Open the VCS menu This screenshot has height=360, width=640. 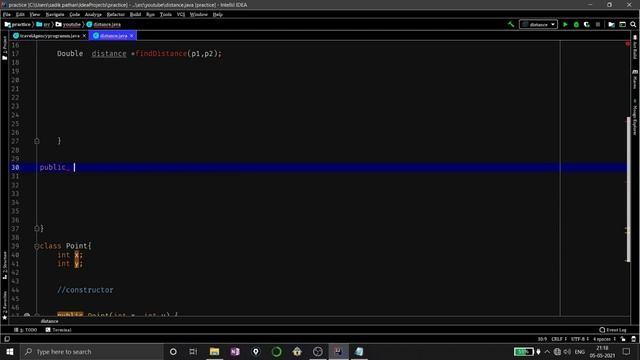point(181,14)
